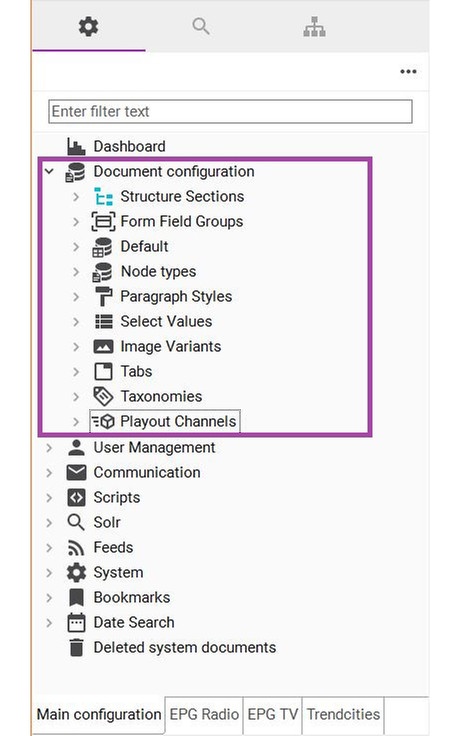Click the Paragraph Styles paint roller icon
The image size is (460, 736).
pyautogui.click(x=103, y=297)
